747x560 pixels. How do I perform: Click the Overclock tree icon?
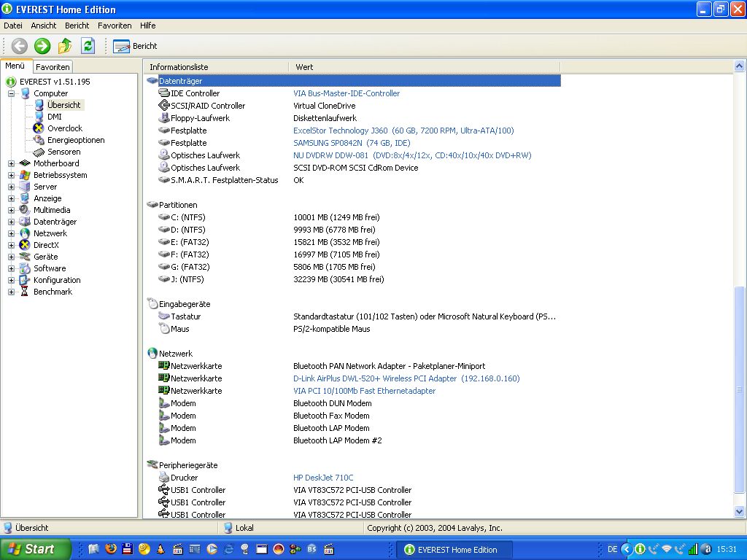(x=39, y=128)
